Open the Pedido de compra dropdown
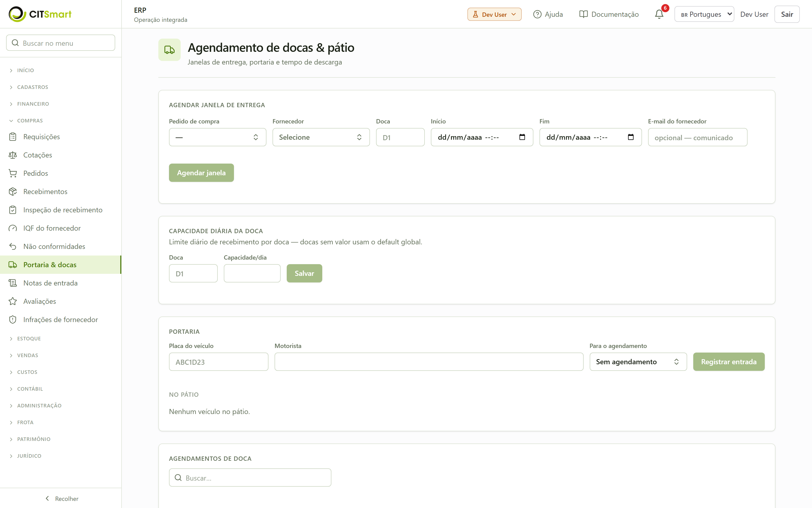 click(x=217, y=137)
